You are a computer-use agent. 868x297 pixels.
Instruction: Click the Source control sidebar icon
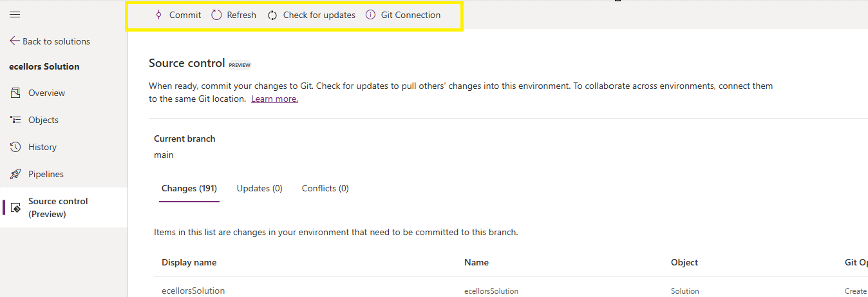point(16,207)
